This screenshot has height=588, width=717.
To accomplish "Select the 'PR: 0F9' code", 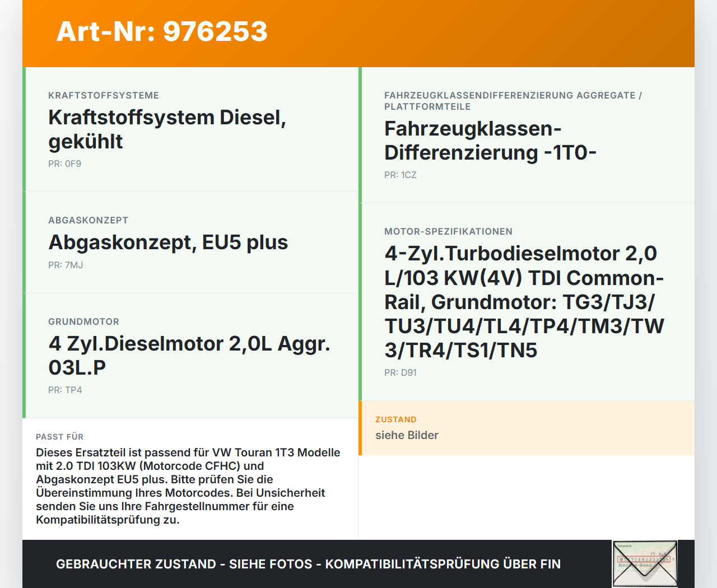I will point(64,164).
